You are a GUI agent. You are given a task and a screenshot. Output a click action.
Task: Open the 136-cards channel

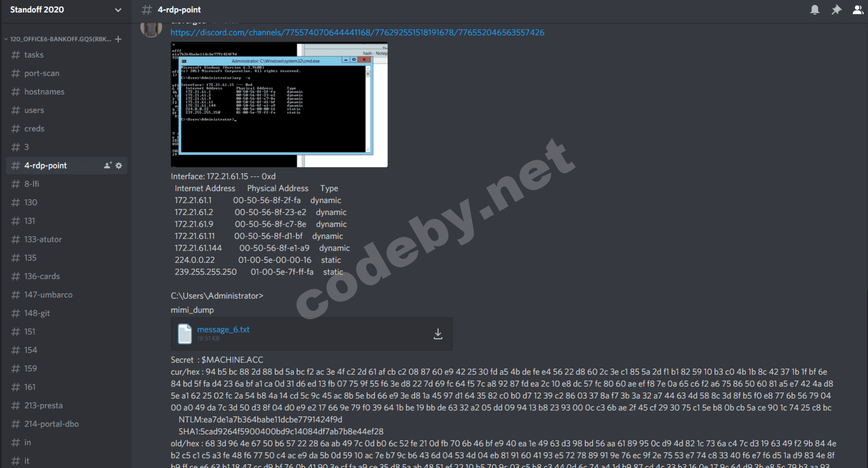[x=66, y=276]
